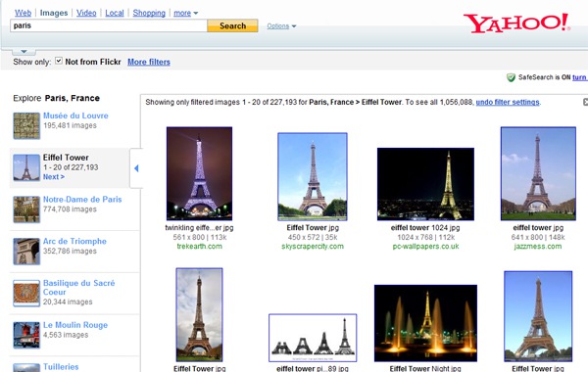Open the Le Moulin Rouge link

coord(75,325)
